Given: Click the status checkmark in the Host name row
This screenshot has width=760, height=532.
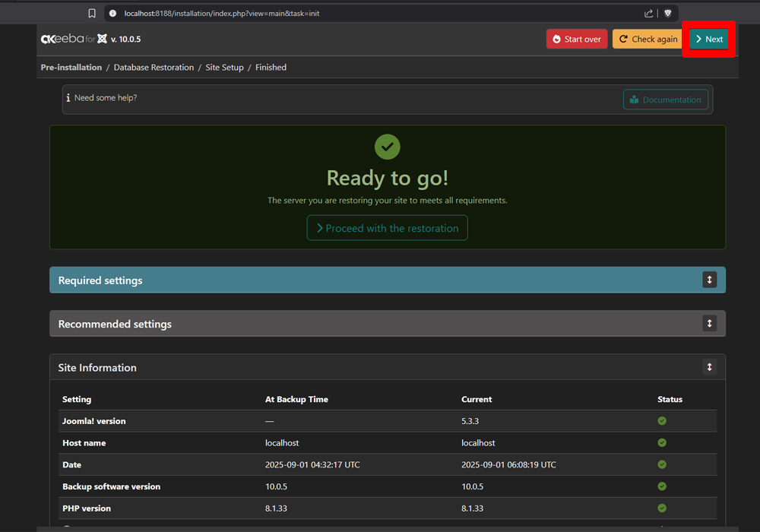Looking at the screenshot, I should point(662,442).
